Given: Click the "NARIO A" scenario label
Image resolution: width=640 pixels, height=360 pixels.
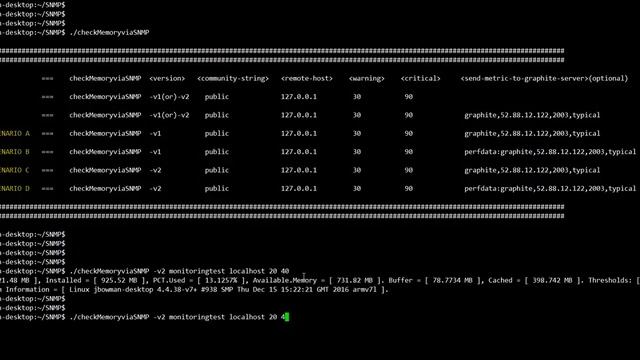Looking at the screenshot, I should [x=15, y=133].
